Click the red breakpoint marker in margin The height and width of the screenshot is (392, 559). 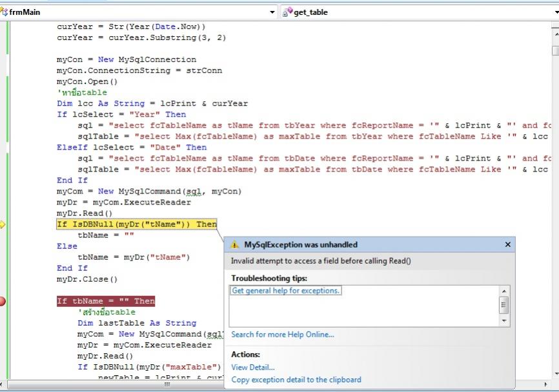(2, 301)
